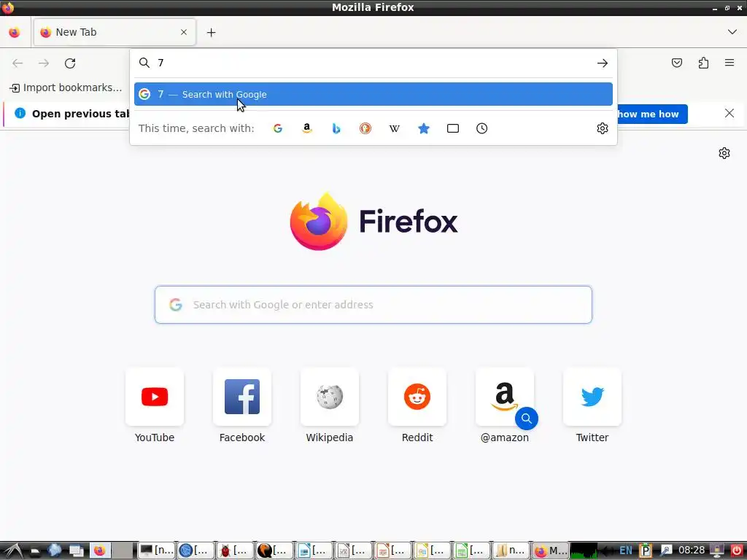Click the Firefox logo image
The height and width of the screenshot is (560, 747).
(319, 222)
